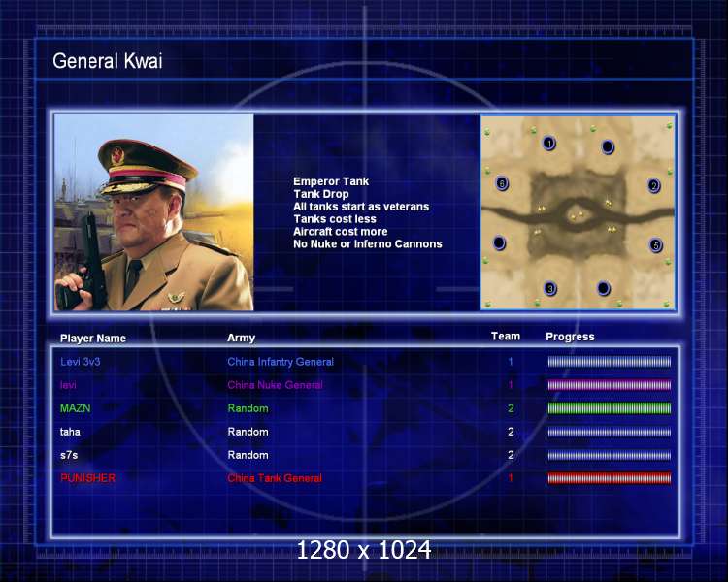Click start position 1 marker on minimap
Viewport: 728px width, 582px height.
[x=549, y=143]
